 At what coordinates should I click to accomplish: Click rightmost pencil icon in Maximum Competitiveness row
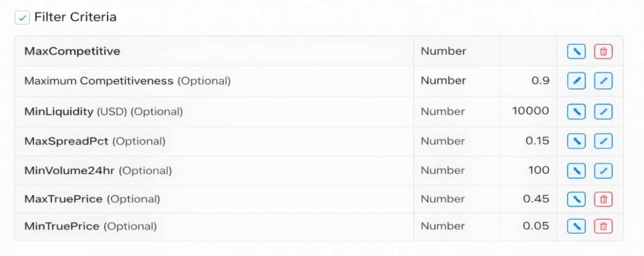[x=603, y=81]
